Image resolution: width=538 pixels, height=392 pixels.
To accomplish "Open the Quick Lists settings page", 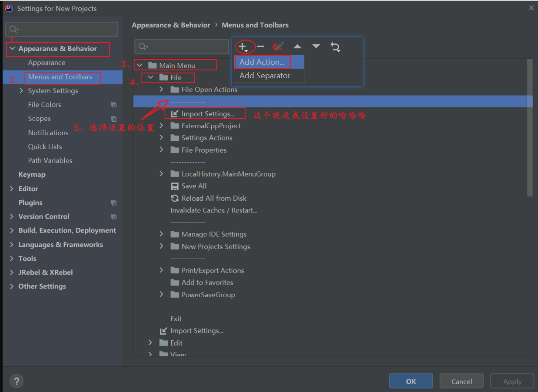I will 45,146.
